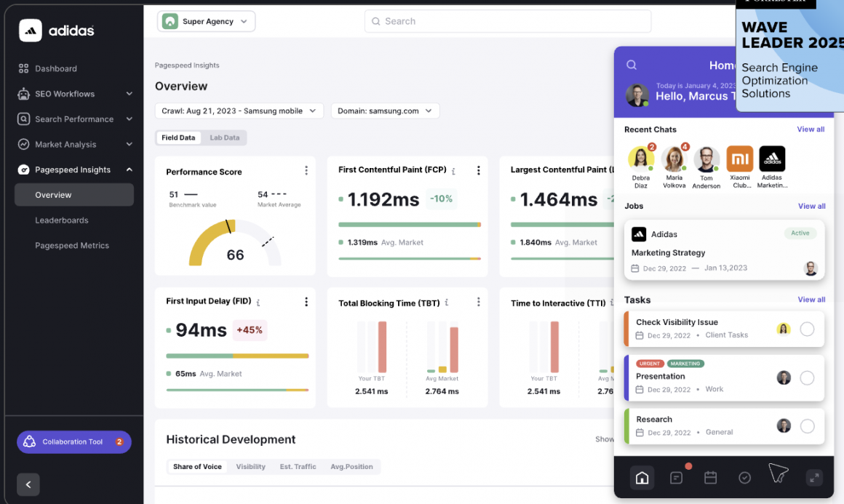Click View all next to Recent Chats
Viewport: 844px width, 504px height.
coord(811,129)
